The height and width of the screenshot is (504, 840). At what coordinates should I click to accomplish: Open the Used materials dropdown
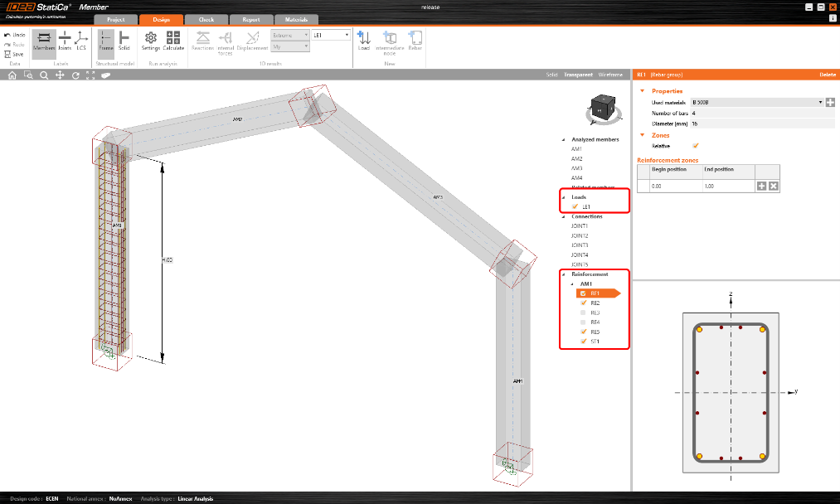(820, 101)
